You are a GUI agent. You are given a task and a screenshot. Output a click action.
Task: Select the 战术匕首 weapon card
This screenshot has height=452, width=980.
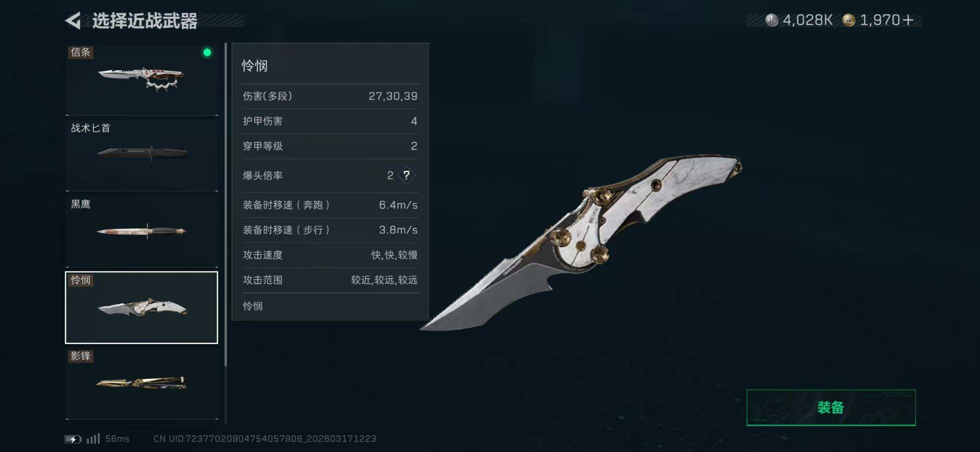142,155
